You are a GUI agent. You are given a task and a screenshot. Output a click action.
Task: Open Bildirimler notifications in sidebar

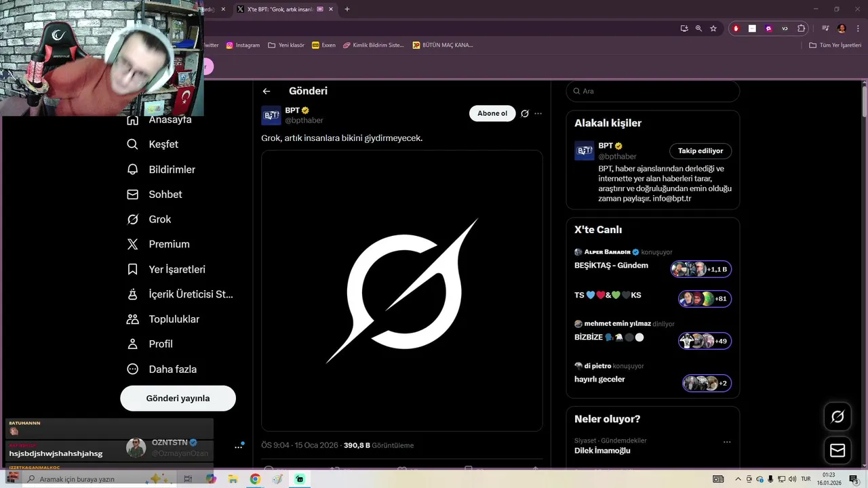161,169
